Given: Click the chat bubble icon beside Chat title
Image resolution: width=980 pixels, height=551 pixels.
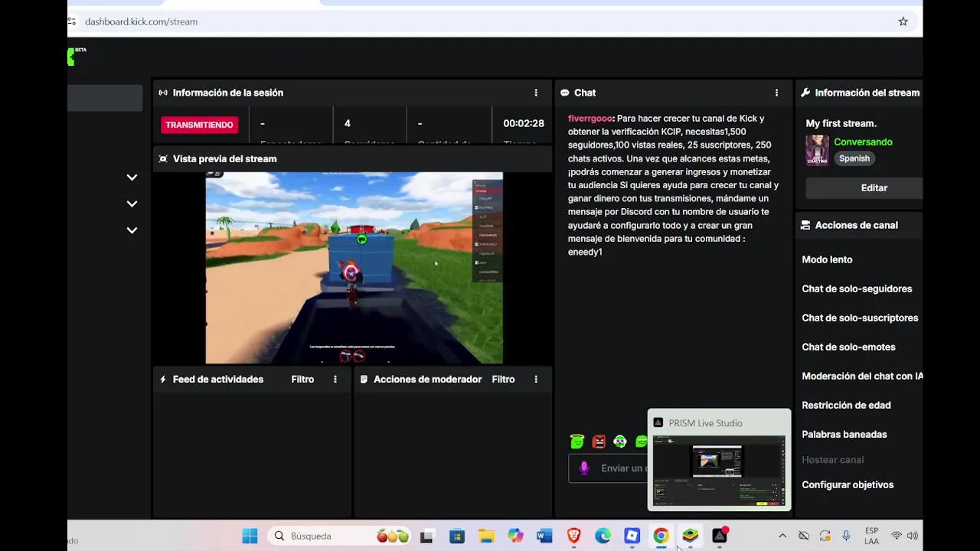Looking at the screenshot, I should pyautogui.click(x=565, y=93).
